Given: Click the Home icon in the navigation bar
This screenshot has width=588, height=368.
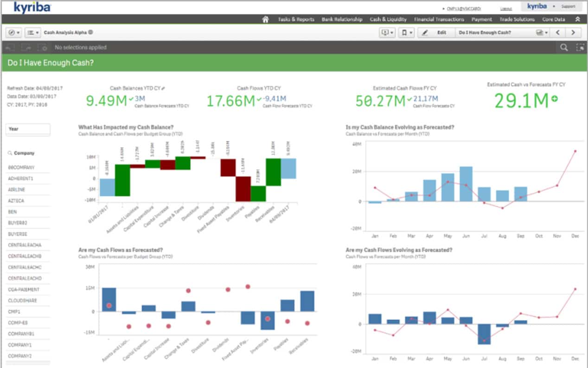Looking at the screenshot, I should [264, 19].
